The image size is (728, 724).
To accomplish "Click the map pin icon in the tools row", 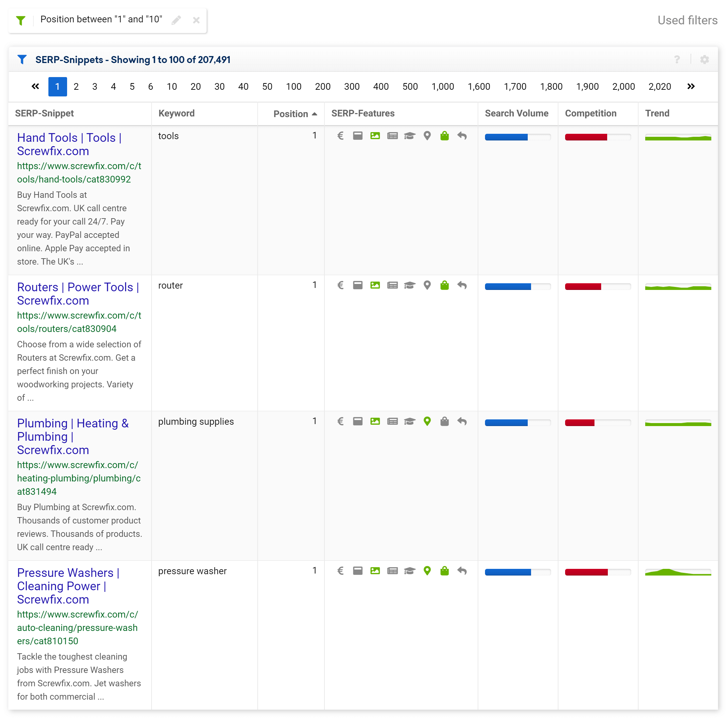I will (x=427, y=136).
